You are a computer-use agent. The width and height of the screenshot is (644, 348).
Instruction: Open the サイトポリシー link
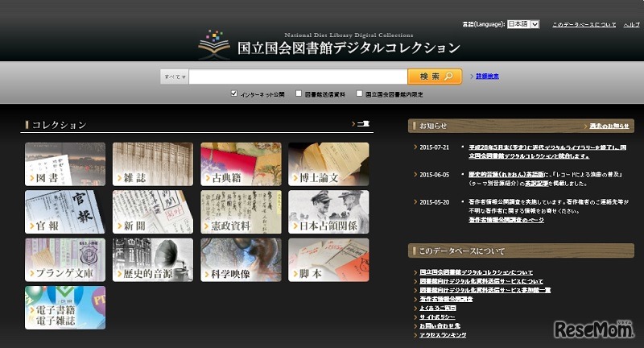(x=437, y=317)
